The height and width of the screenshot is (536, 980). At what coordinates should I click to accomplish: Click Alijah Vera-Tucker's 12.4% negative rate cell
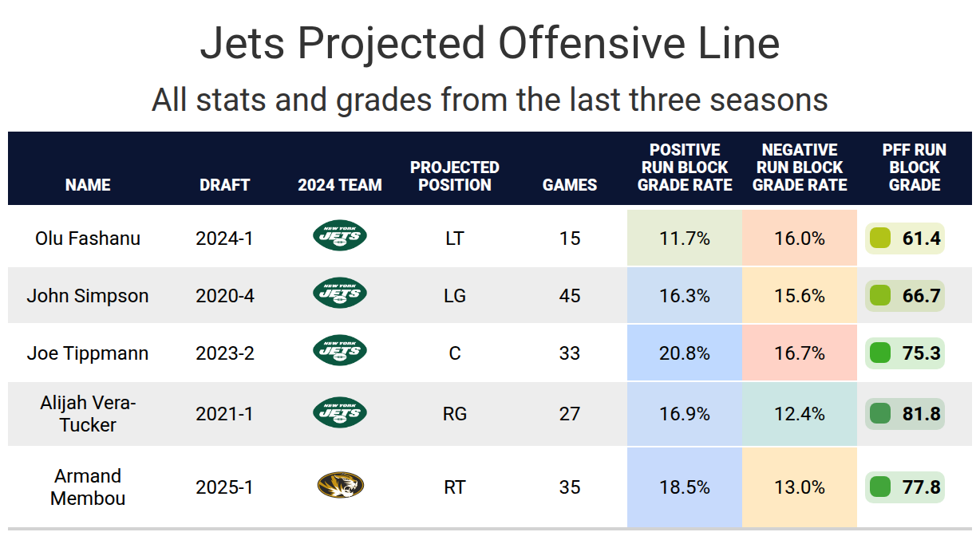pyautogui.click(x=800, y=414)
